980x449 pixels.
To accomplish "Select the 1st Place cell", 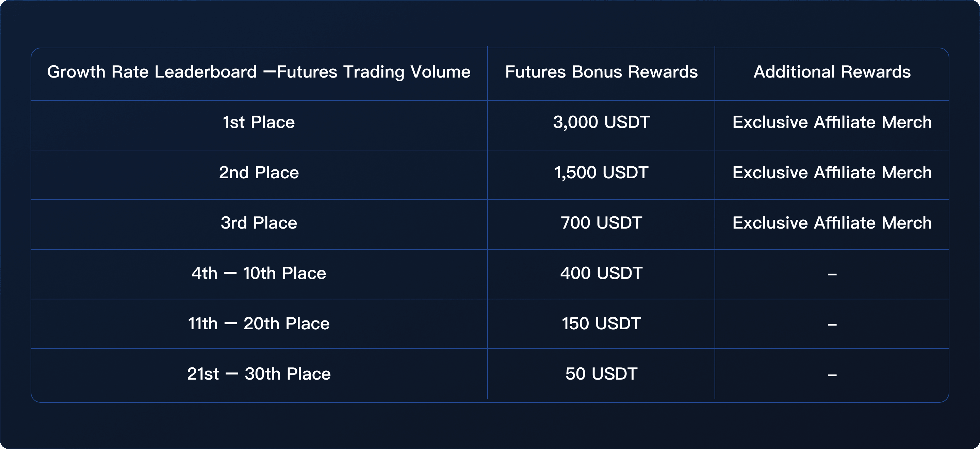I will click(259, 122).
